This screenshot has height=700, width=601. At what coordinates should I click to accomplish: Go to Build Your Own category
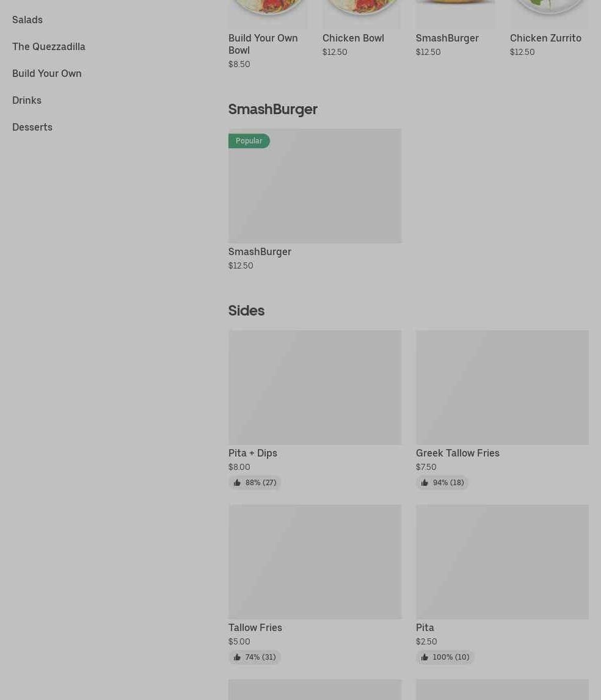pos(47,73)
